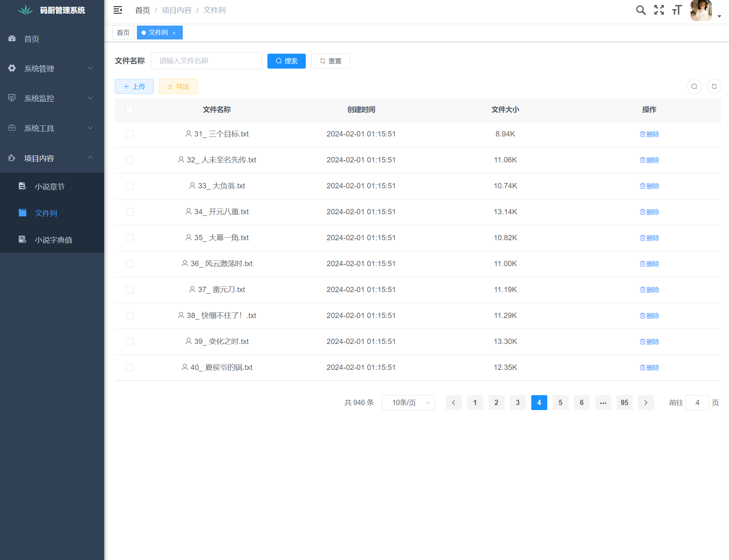The height and width of the screenshot is (560, 729).
Task: Check the box for 35_大幕一角.txt
Action: pos(129,238)
